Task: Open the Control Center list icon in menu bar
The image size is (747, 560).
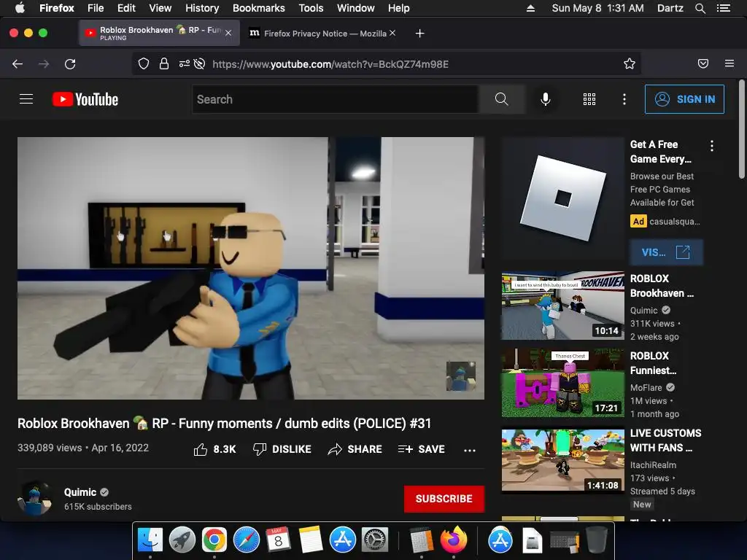Action: pyautogui.click(x=723, y=8)
